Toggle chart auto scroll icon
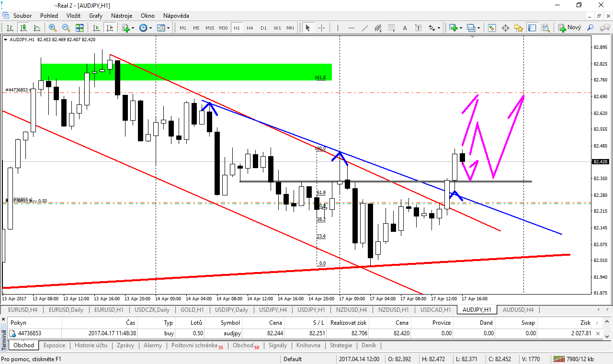The width and height of the screenshot is (613, 364). [96, 28]
